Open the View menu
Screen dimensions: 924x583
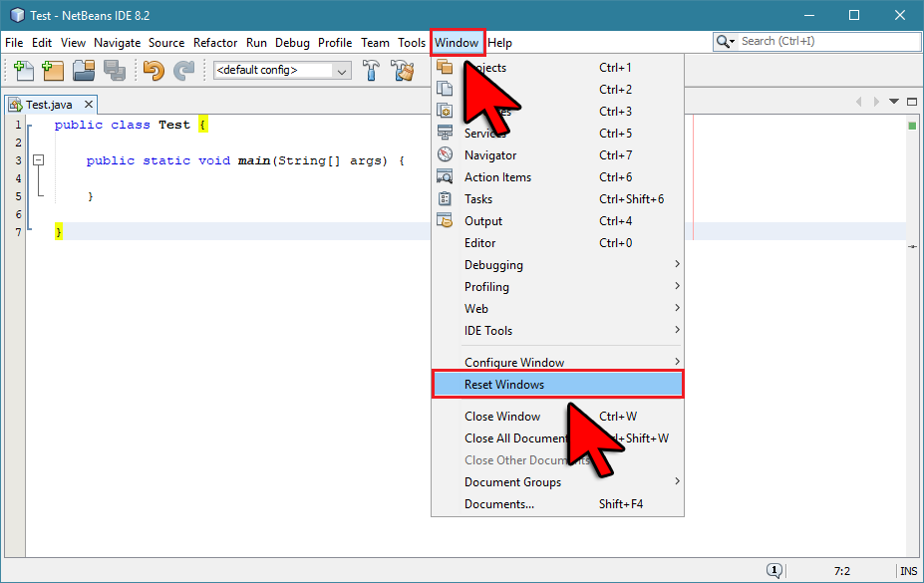(73, 43)
